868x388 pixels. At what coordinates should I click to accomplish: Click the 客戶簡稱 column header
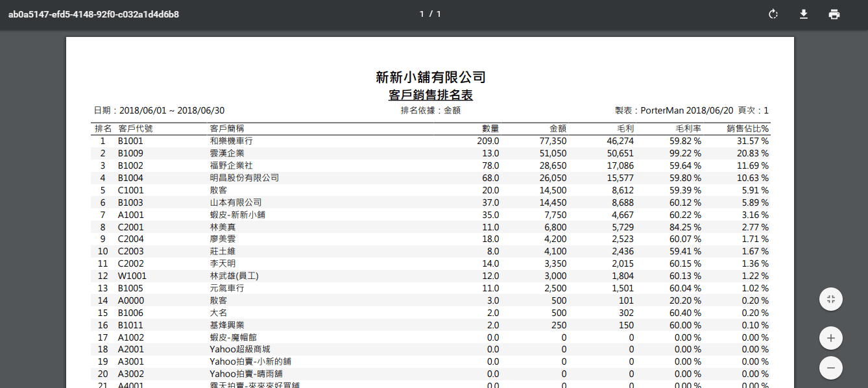click(226, 128)
